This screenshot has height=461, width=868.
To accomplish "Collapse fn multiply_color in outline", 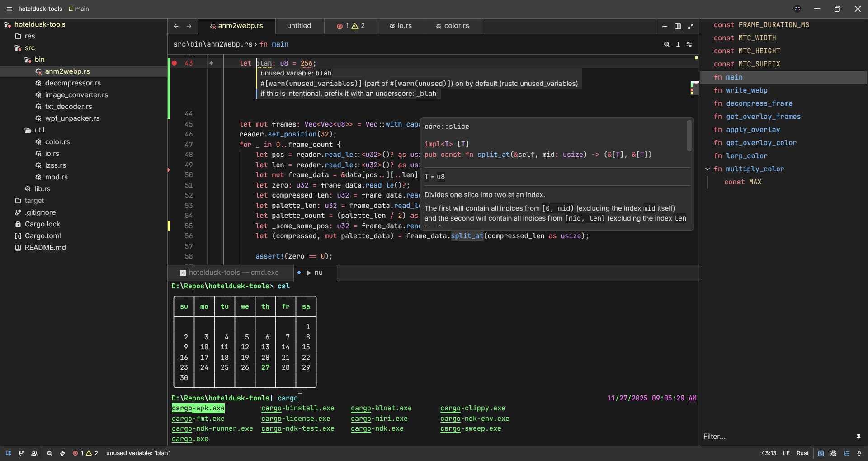I will point(708,169).
